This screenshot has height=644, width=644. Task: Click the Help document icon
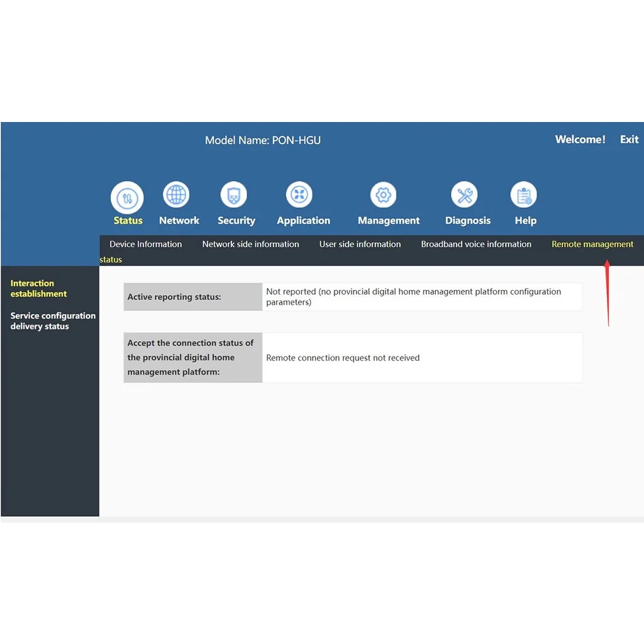tap(523, 195)
